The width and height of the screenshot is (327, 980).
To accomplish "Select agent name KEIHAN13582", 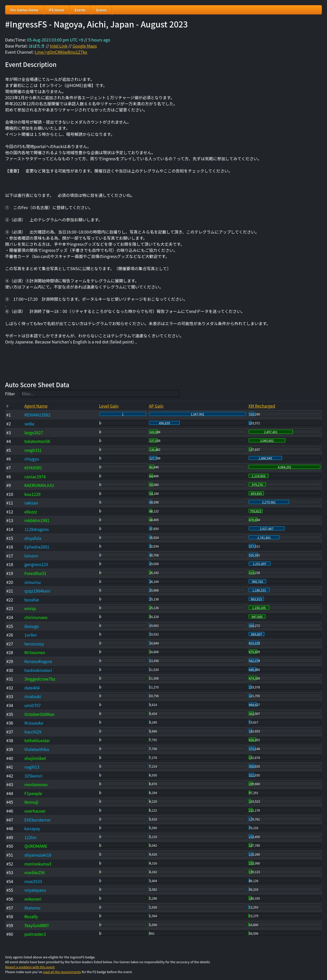I will pyautogui.click(x=37, y=415).
